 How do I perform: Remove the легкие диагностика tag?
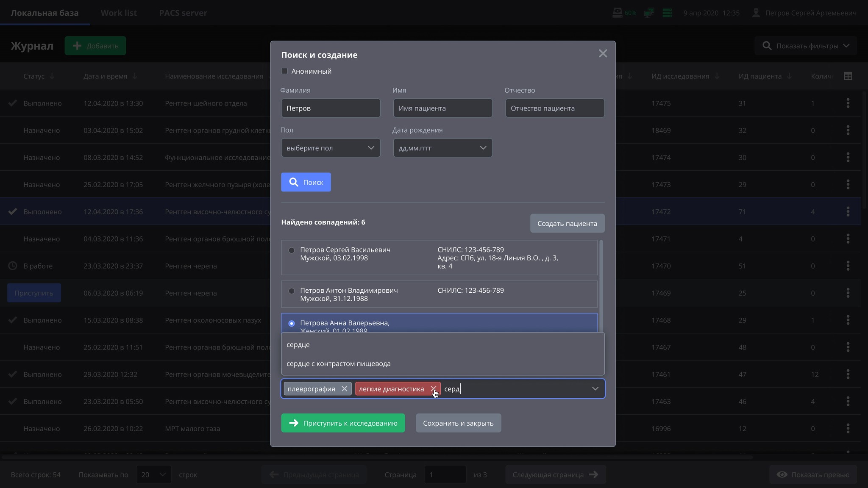tap(433, 388)
